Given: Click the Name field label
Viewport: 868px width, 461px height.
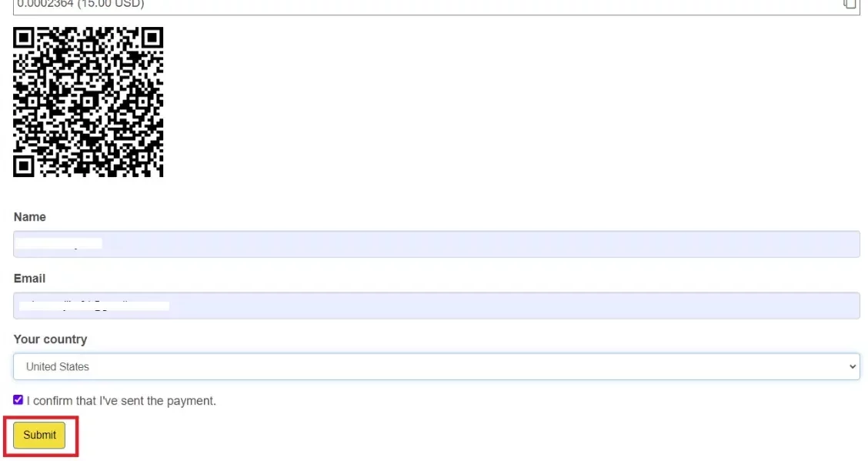Looking at the screenshot, I should point(30,217).
